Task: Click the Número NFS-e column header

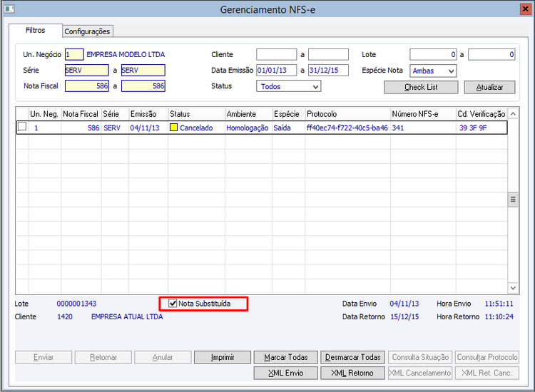Action: [x=423, y=114]
